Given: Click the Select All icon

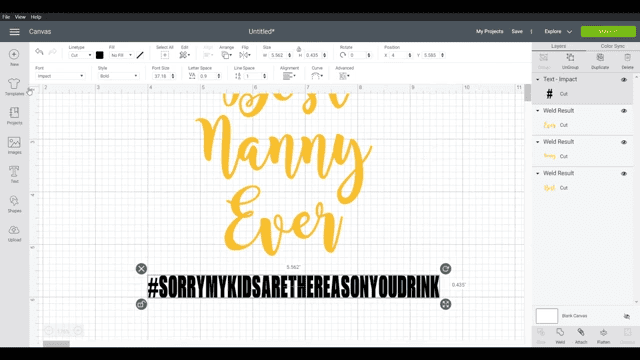Looking at the screenshot, I should tap(164, 55).
